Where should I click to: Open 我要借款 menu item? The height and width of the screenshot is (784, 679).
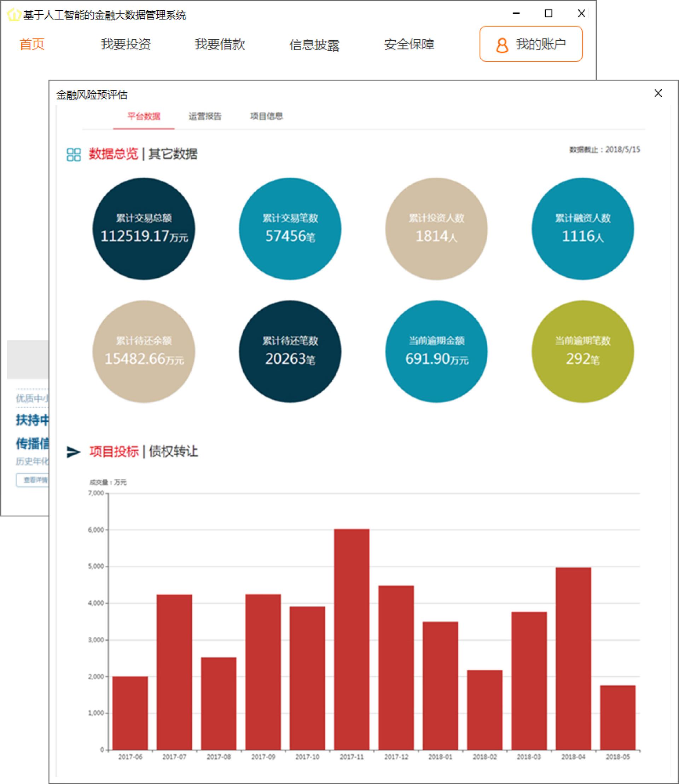click(x=220, y=44)
